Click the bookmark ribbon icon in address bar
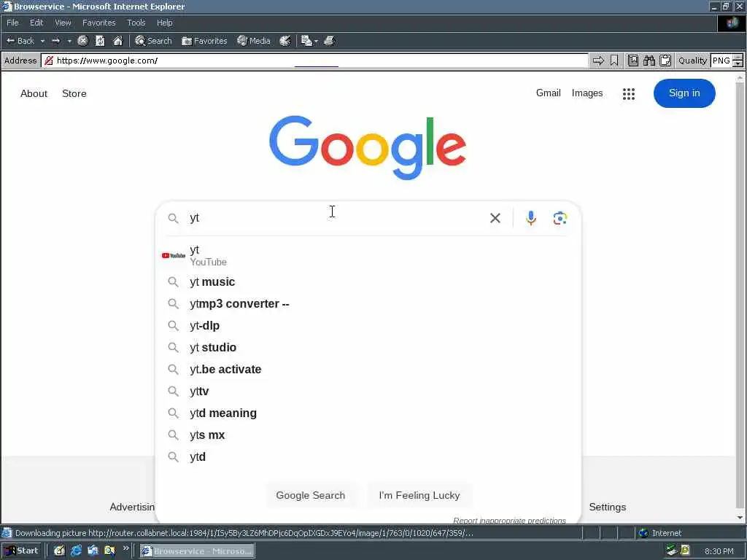 614,61
